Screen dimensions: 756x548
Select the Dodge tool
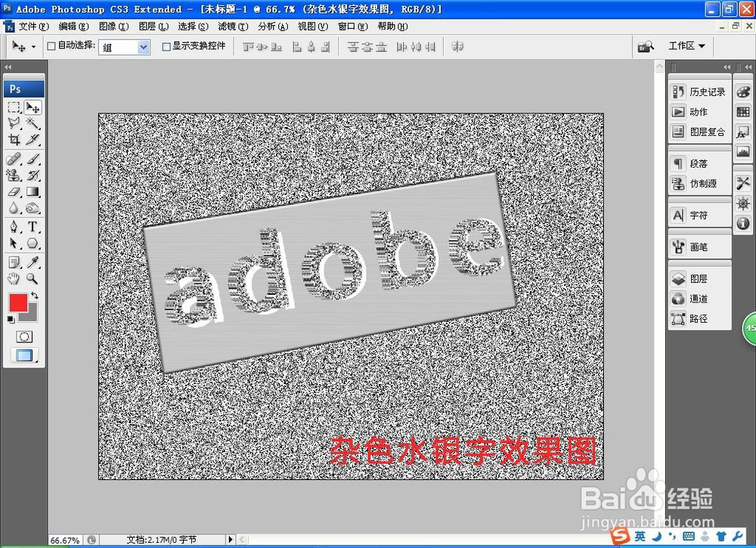(x=33, y=208)
